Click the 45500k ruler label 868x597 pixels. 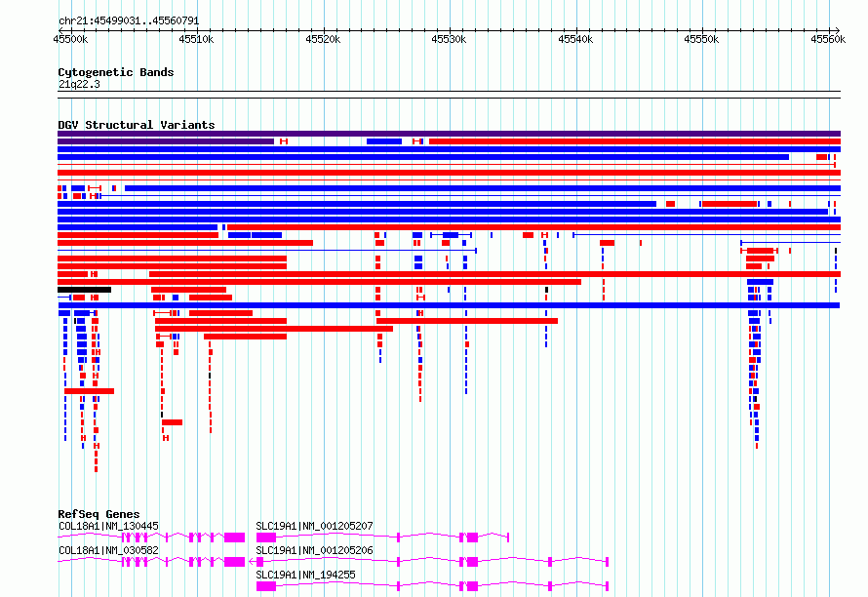click(x=70, y=39)
